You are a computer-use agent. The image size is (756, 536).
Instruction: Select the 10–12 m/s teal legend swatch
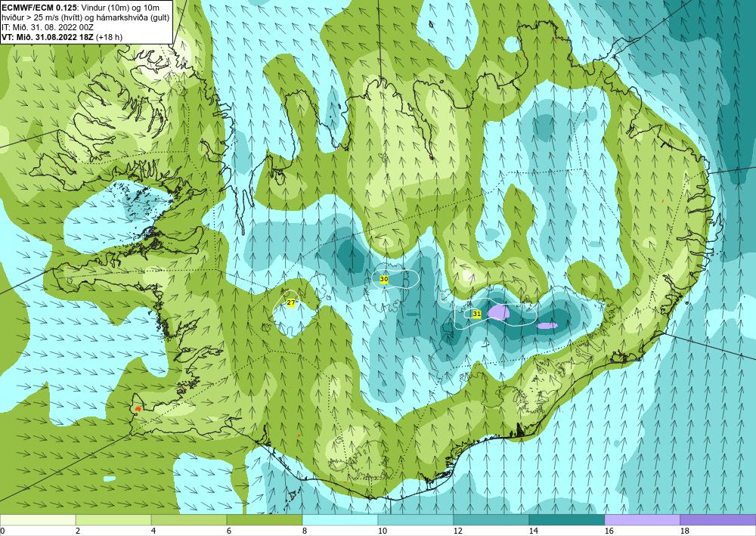click(416, 520)
